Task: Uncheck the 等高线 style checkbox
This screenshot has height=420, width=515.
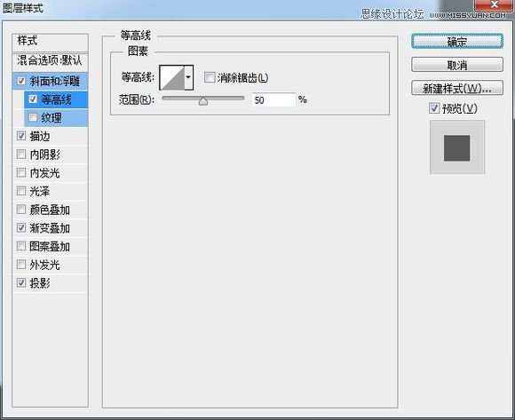Action: tap(33, 99)
